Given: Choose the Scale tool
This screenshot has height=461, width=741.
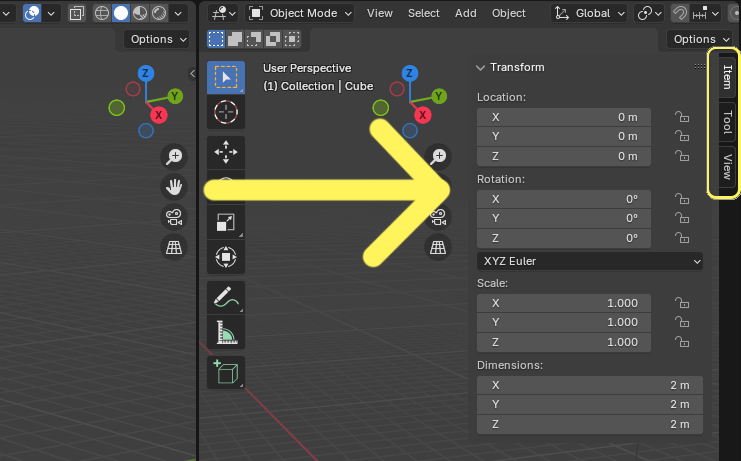Looking at the screenshot, I should 226,224.
